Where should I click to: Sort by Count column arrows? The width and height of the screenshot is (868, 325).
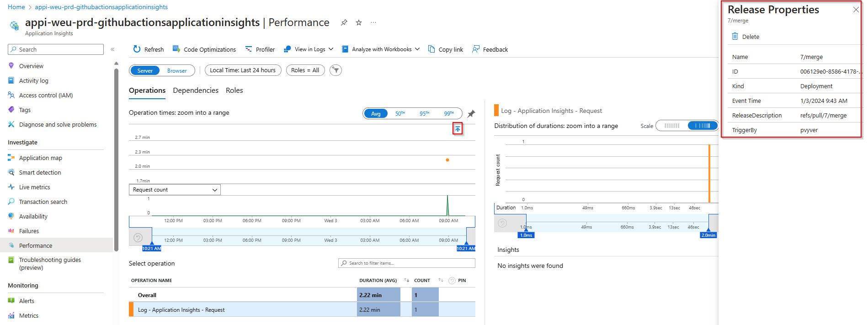441,280
